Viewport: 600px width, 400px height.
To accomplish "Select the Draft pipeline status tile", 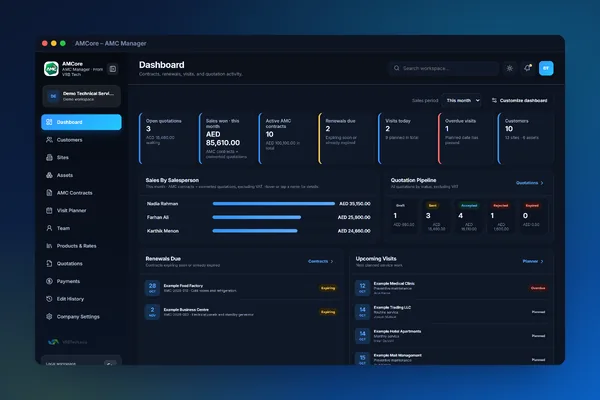I will click(x=403, y=216).
